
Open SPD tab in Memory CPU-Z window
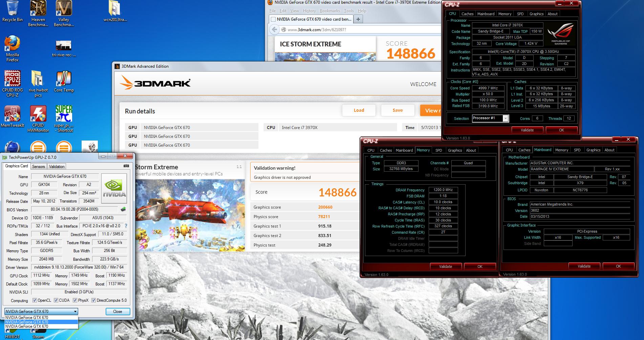(438, 150)
